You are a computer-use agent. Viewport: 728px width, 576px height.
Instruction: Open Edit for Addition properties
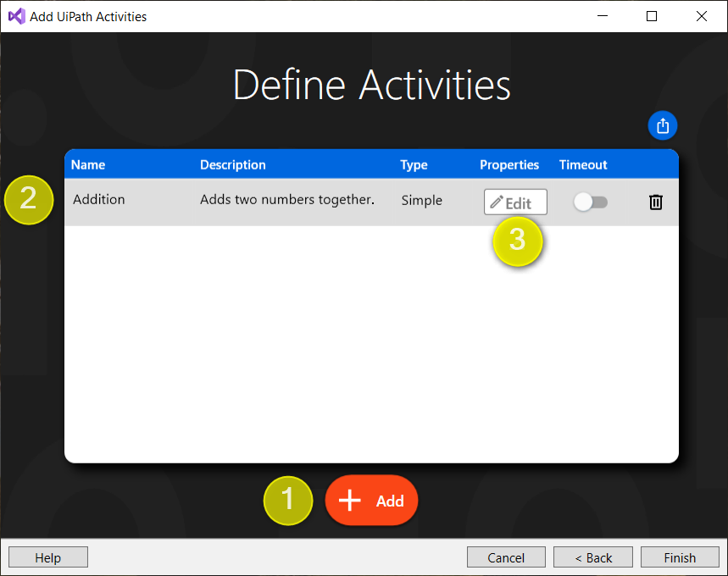tap(514, 202)
